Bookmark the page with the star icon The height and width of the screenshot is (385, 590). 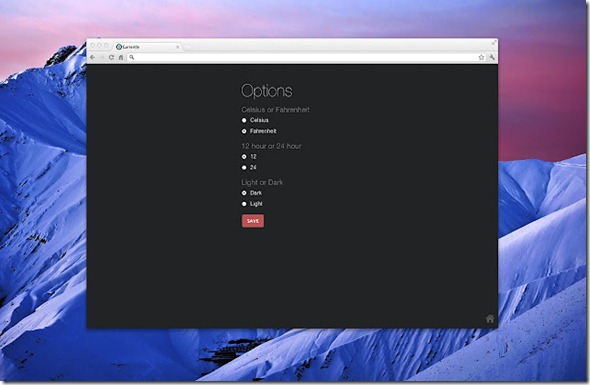(481, 57)
